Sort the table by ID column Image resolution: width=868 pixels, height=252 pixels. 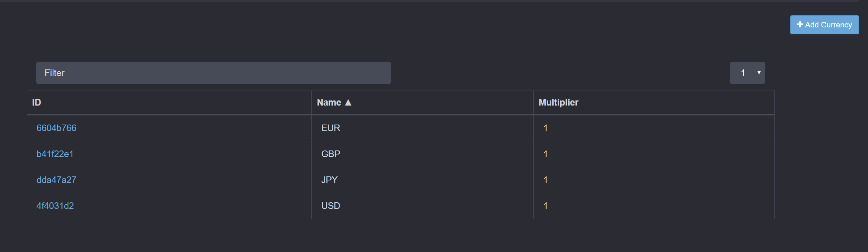37,103
